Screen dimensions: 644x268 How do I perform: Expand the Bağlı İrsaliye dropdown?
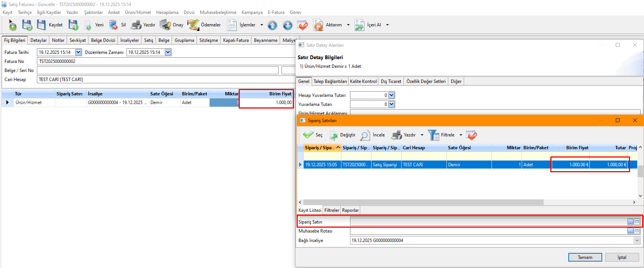(637, 240)
